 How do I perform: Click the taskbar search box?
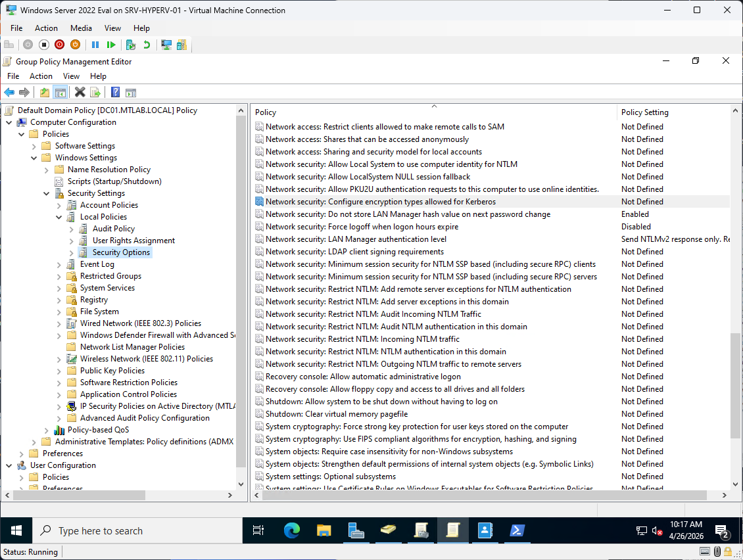coord(137,530)
